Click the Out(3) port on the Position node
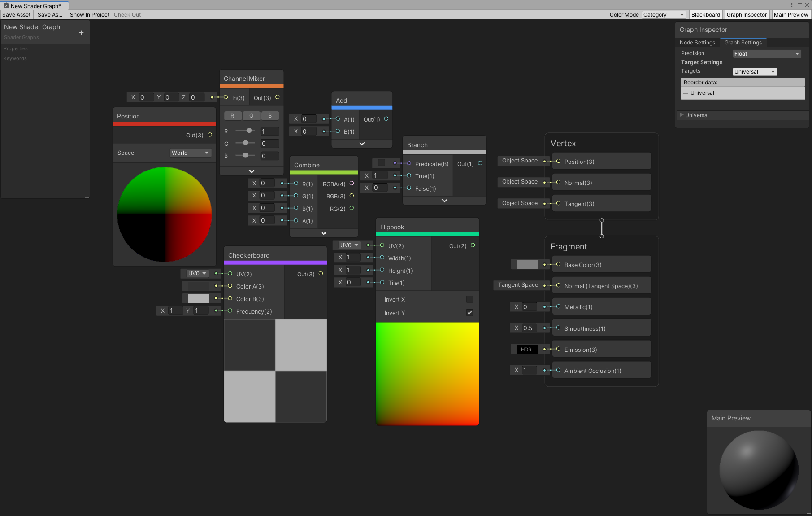The image size is (812, 516). [x=209, y=135]
